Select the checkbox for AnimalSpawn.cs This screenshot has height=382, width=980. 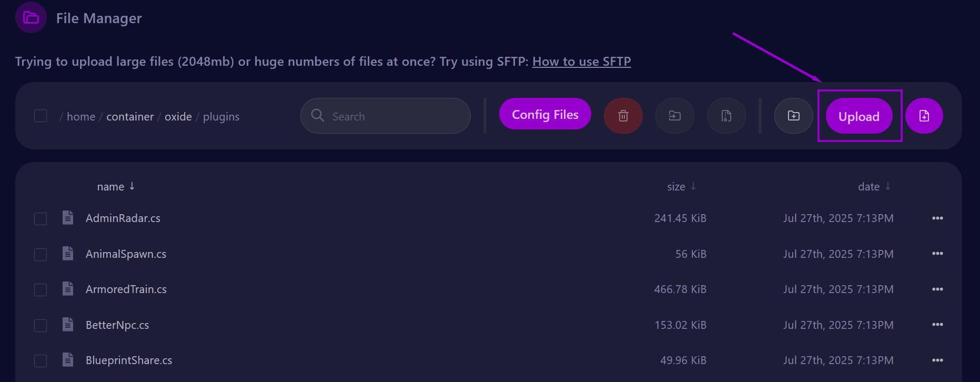click(41, 254)
